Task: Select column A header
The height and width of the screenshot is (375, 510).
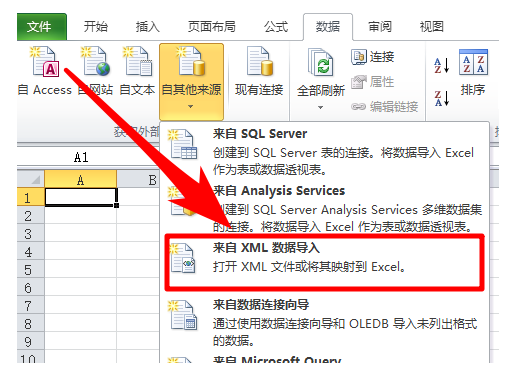Action: 80,180
